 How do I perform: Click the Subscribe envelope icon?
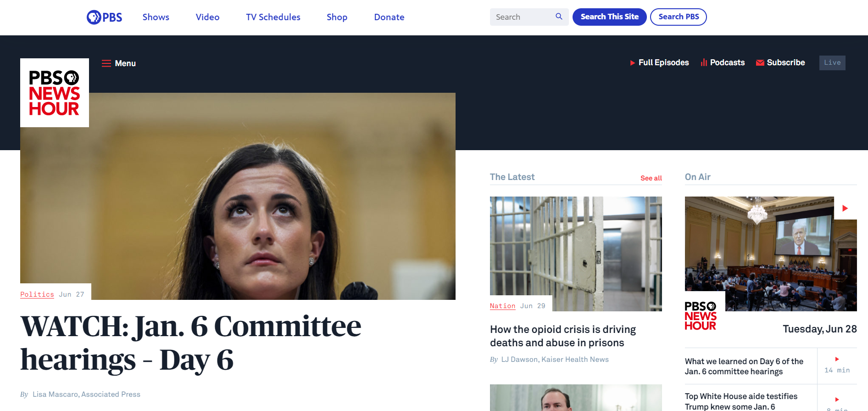(760, 63)
